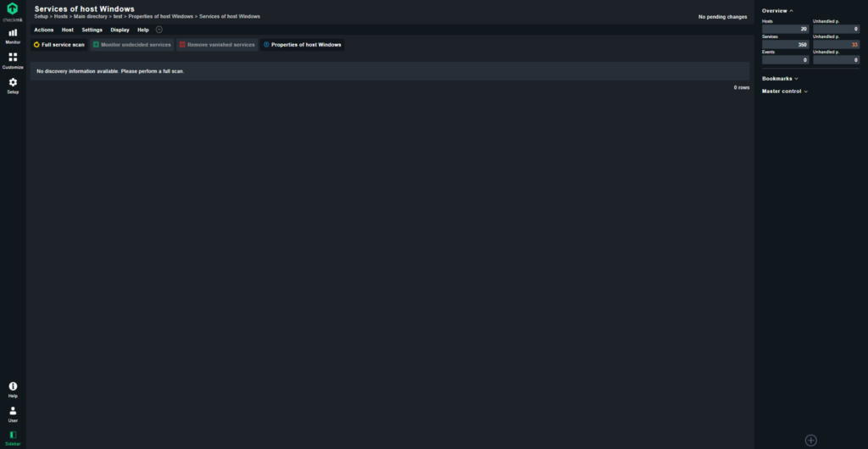Click the Hosts breadcrumb link
The image size is (868, 449).
pos(61,17)
